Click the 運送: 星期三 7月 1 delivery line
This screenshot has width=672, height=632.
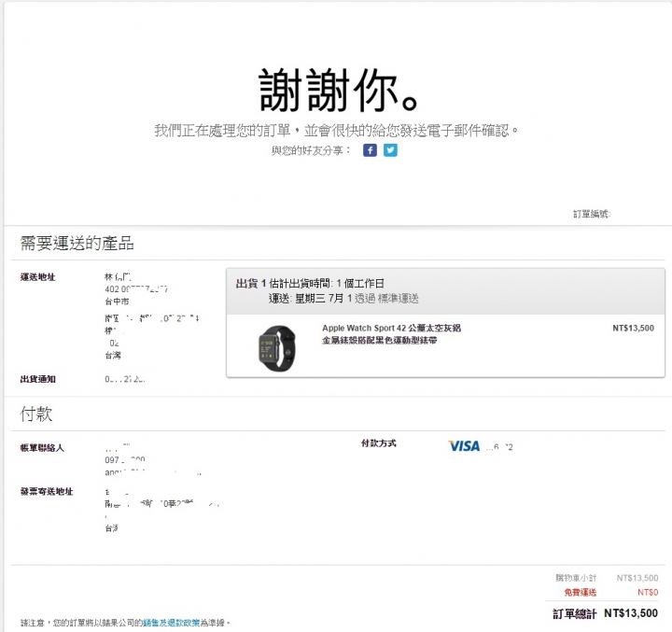(x=343, y=299)
